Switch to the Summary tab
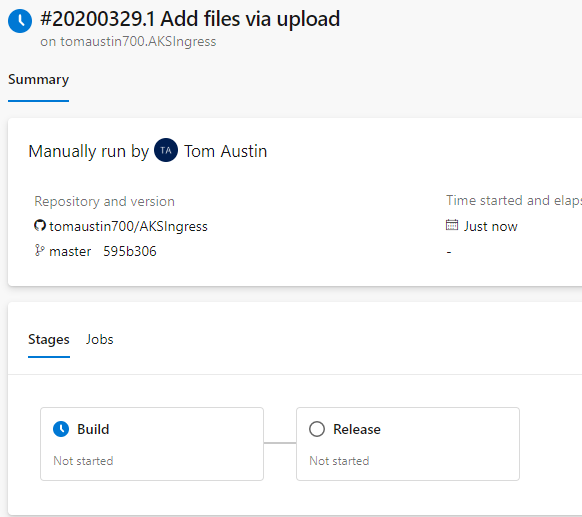582x517 pixels. pyautogui.click(x=39, y=79)
